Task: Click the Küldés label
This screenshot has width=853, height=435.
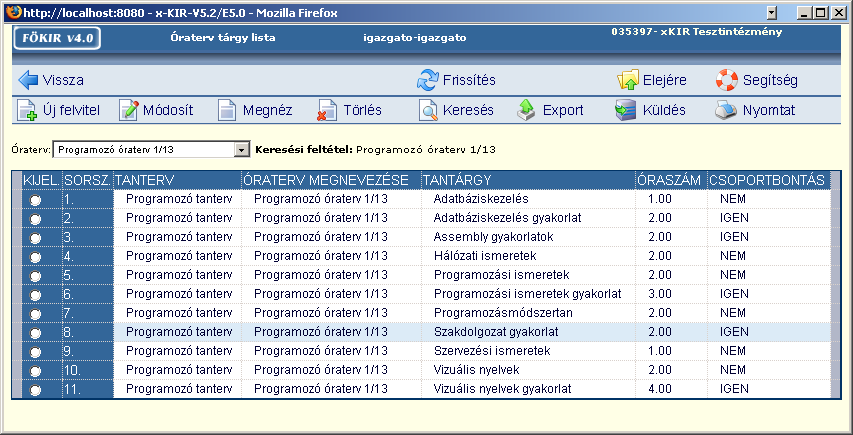Action: (x=663, y=110)
